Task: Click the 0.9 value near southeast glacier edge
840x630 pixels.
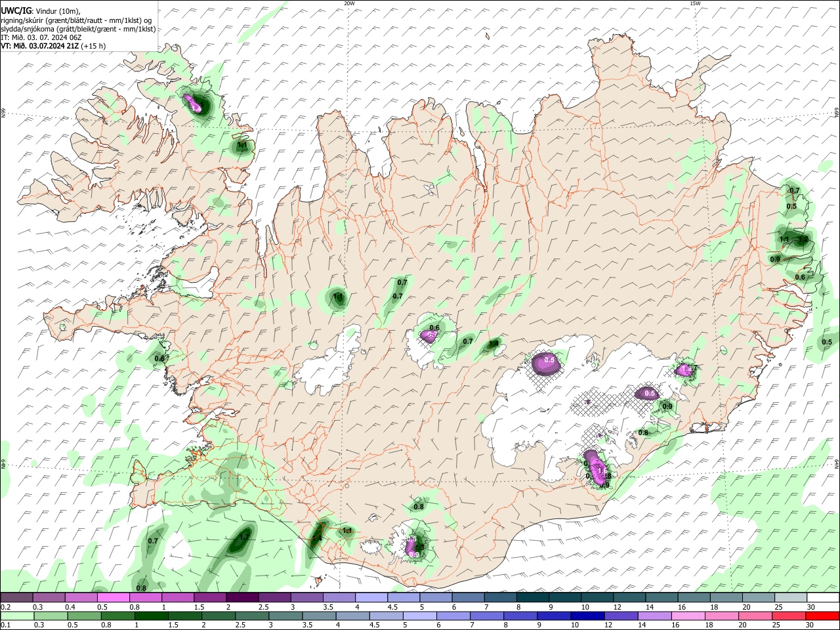Action: [x=667, y=407]
